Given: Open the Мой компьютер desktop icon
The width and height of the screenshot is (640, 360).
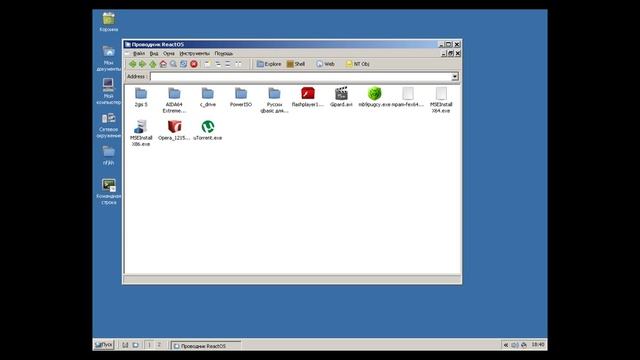Looking at the screenshot, I should (x=109, y=91).
